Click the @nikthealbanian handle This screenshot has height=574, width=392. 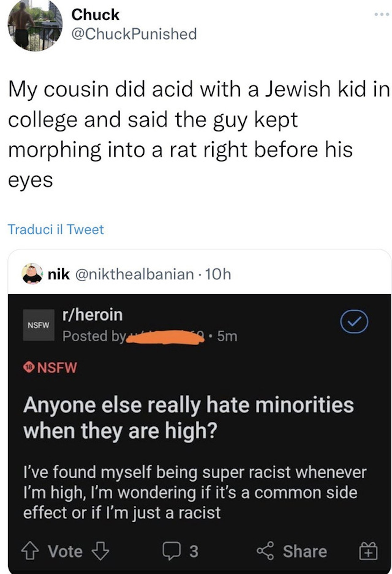coord(135,274)
